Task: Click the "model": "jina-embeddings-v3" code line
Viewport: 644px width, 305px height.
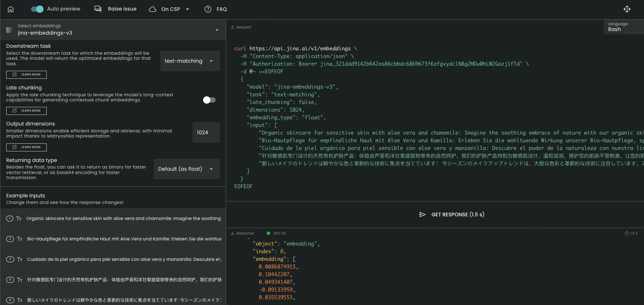Action: [292, 87]
